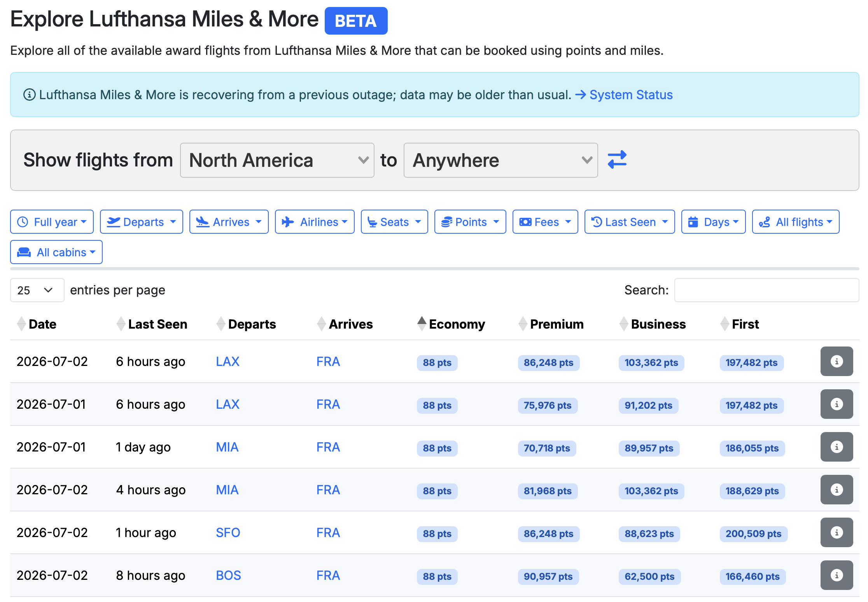Select 81,968 pts Premium fare
This screenshot has width=868, height=602.
point(548,491)
